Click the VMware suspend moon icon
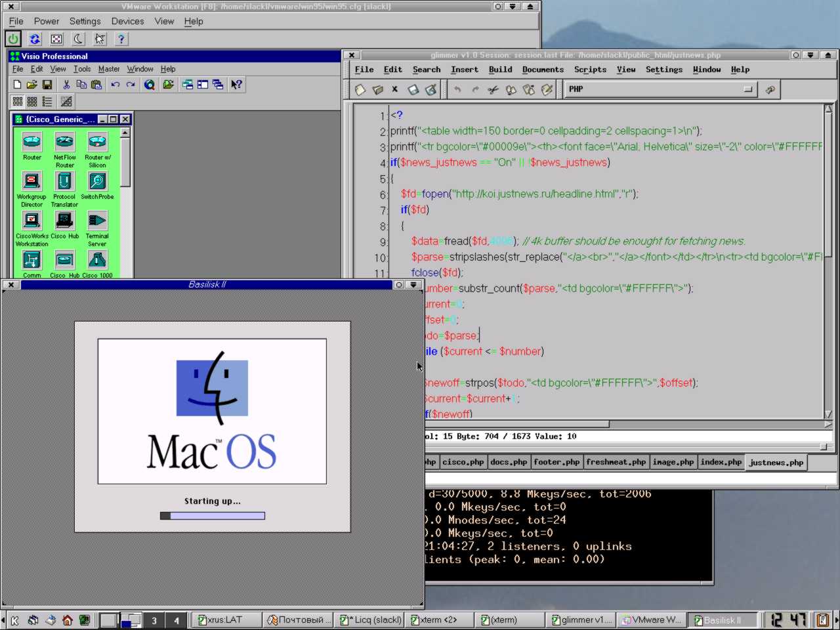This screenshot has height=630, width=840. pos(78,39)
